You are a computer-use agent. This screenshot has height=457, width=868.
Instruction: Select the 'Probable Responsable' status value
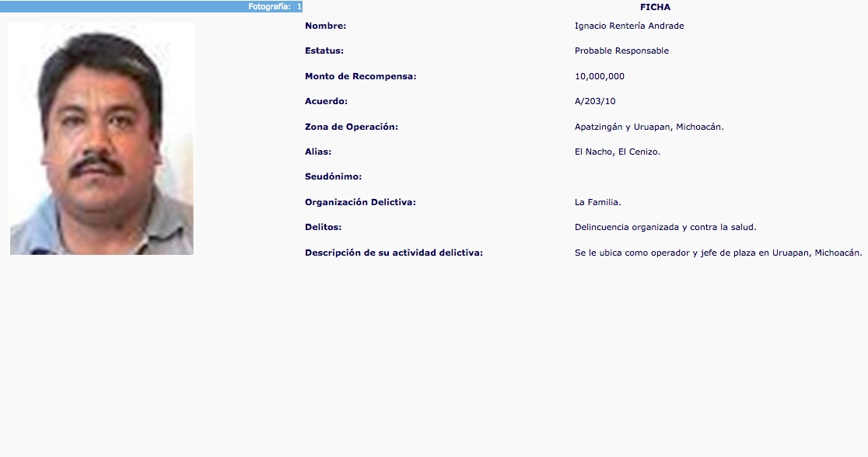point(621,51)
